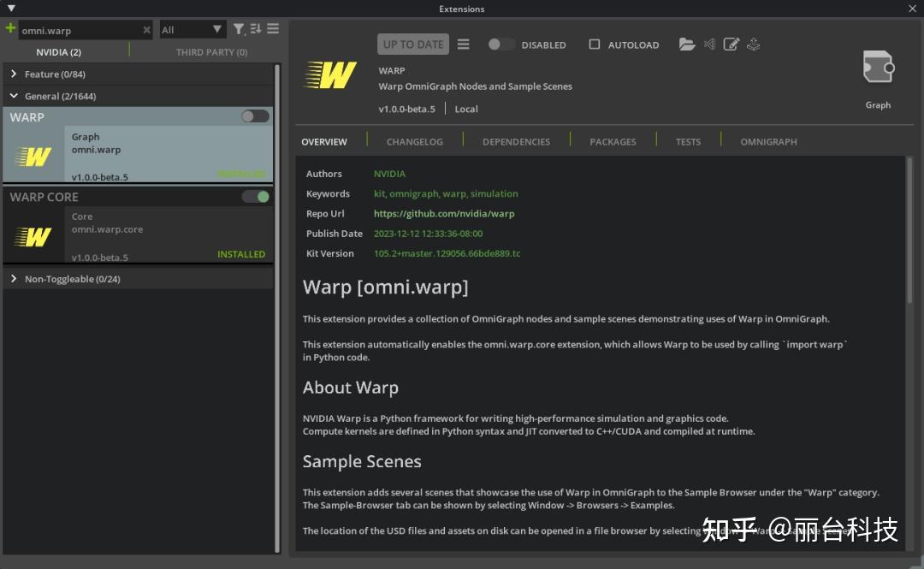Click the edit extension icon

tap(731, 44)
